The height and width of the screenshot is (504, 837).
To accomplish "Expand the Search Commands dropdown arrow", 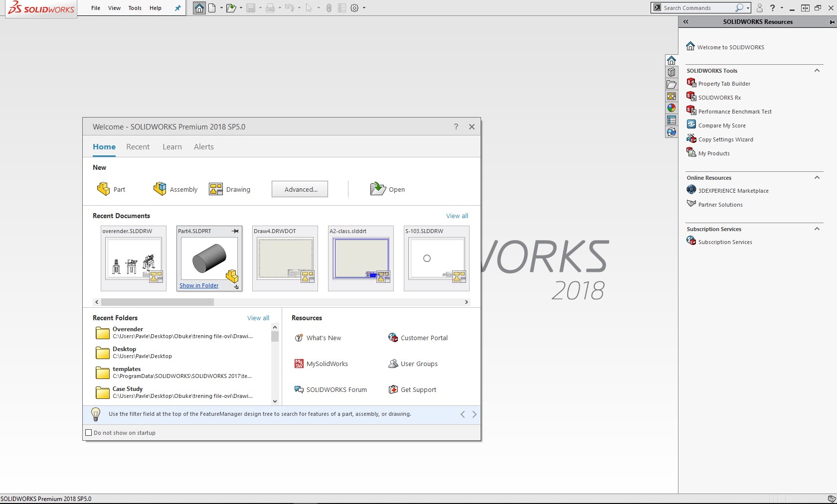I will click(748, 8).
